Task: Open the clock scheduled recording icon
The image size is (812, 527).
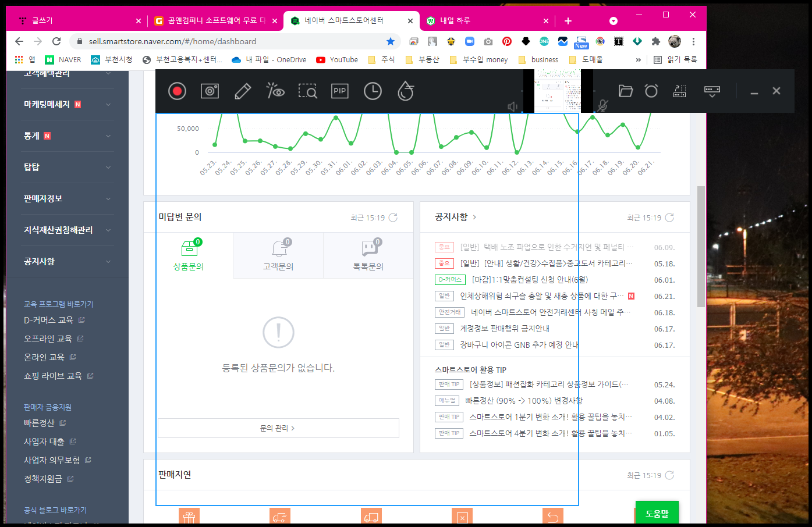Action: tap(373, 91)
